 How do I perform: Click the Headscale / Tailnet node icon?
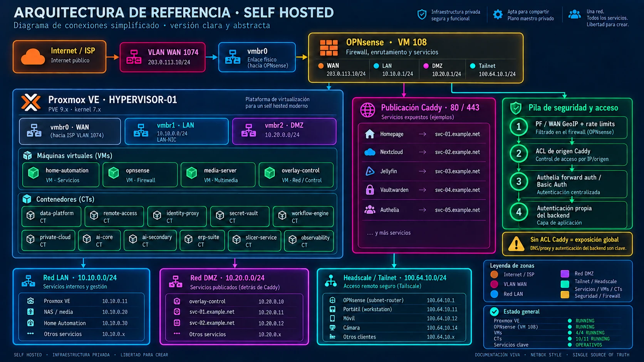[x=330, y=281]
